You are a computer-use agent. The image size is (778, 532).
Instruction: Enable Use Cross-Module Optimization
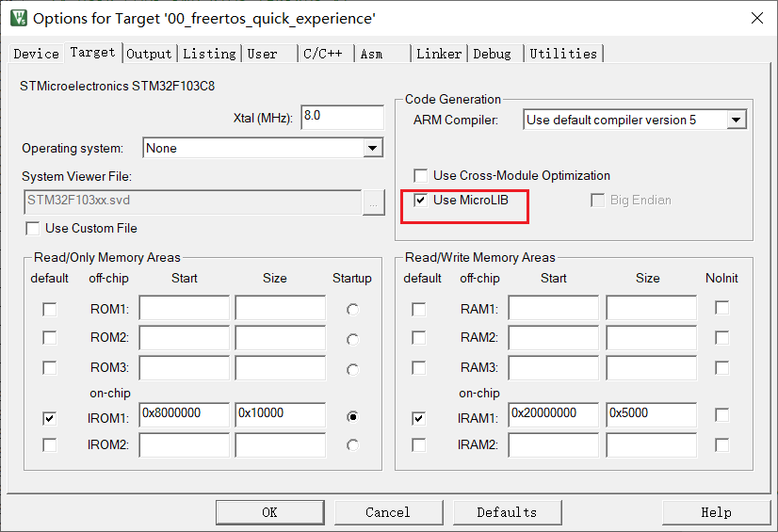click(420, 175)
